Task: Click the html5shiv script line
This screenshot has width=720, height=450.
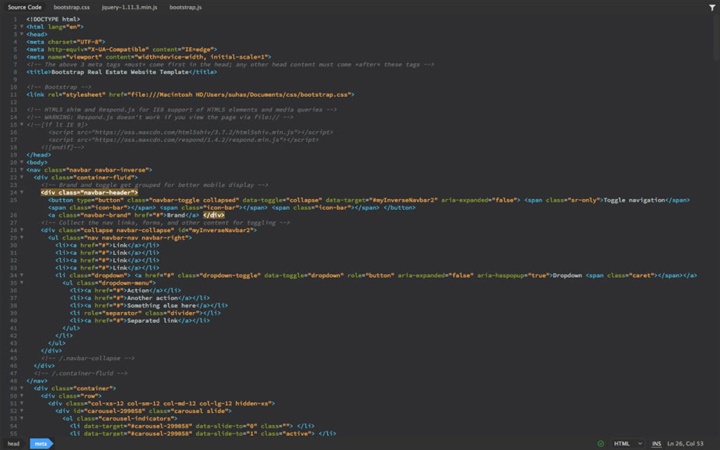Action: (x=191, y=132)
